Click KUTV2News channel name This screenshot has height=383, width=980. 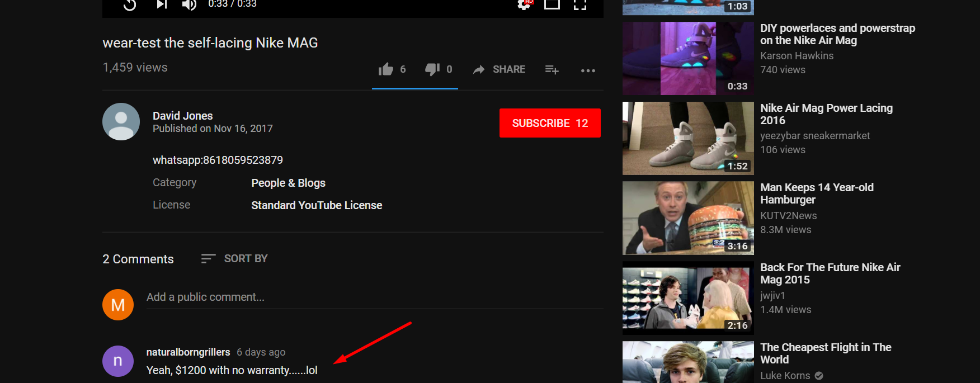pyautogui.click(x=788, y=216)
